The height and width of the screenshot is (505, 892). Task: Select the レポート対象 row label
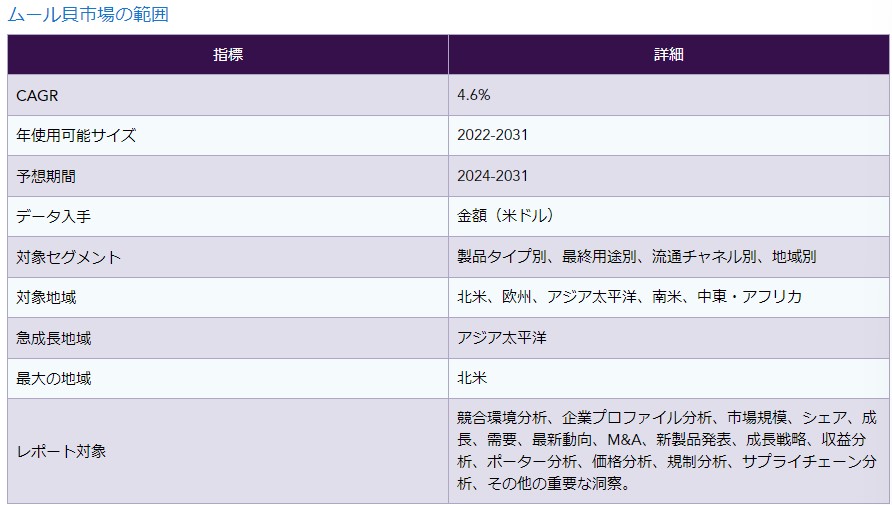pyautogui.click(x=61, y=451)
